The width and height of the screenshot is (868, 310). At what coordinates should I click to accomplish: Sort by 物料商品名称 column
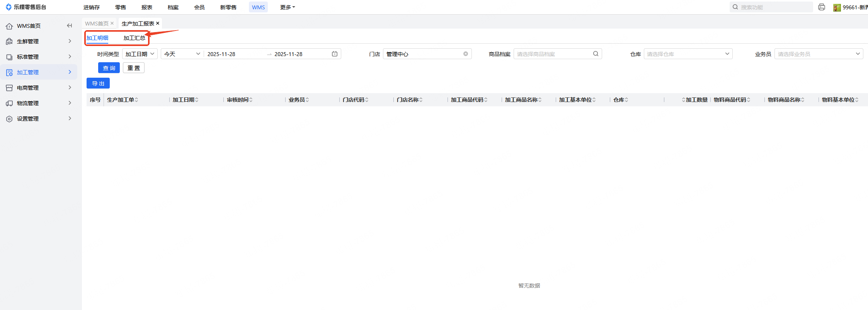(803, 100)
